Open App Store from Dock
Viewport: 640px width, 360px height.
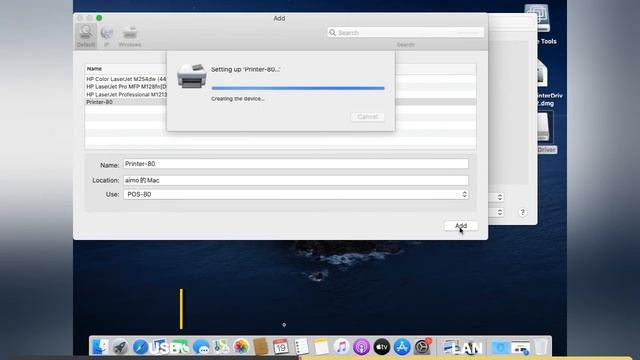click(402, 347)
